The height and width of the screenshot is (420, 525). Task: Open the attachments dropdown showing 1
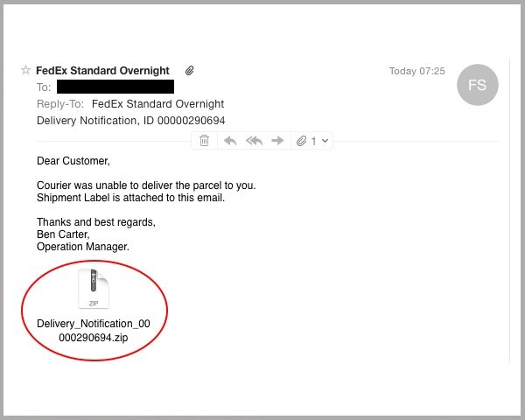[312, 141]
